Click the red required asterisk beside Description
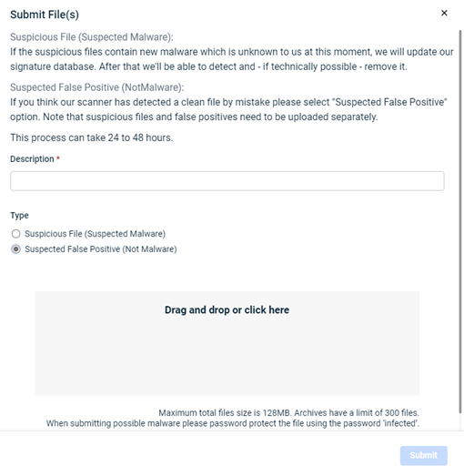This screenshot has width=464, height=476. (x=58, y=158)
